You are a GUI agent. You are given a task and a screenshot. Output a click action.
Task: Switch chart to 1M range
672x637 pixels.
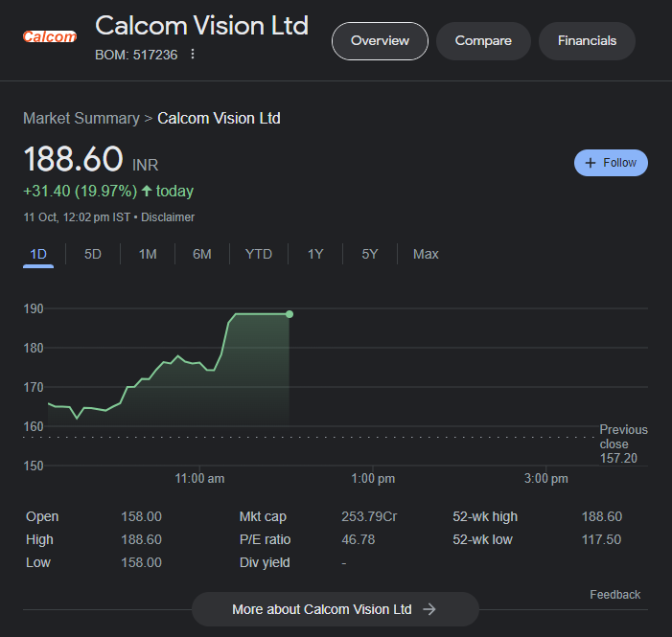point(148,254)
